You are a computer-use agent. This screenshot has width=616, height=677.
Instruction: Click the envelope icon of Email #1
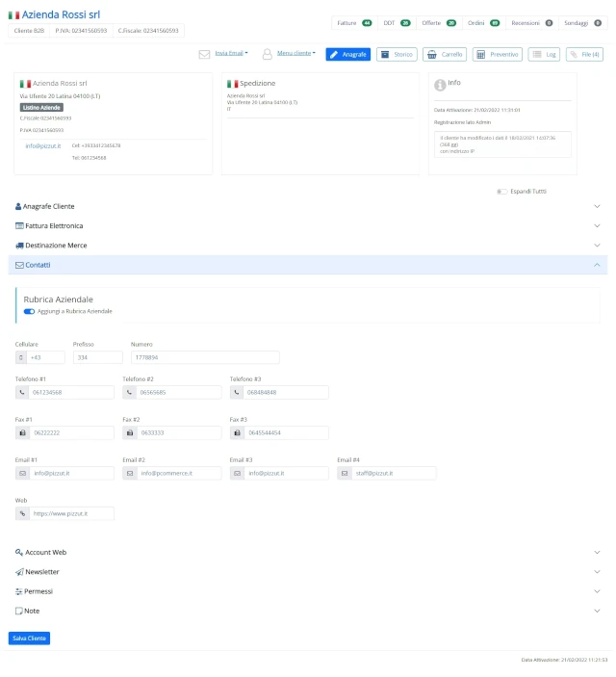22,473
